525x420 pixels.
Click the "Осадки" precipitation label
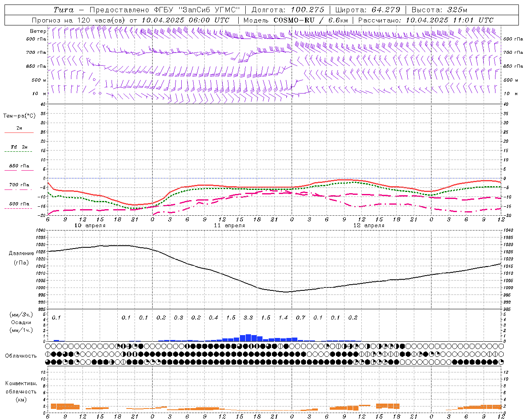click(21, 323)
